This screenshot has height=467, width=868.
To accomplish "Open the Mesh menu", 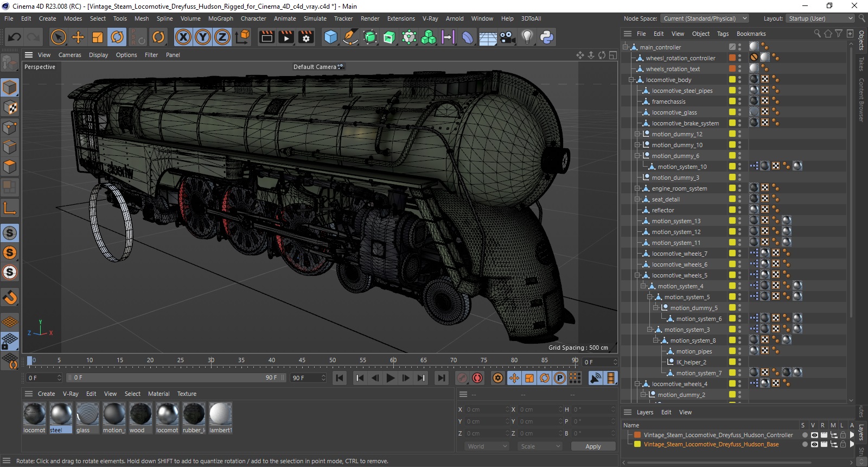I will [142, 18].
